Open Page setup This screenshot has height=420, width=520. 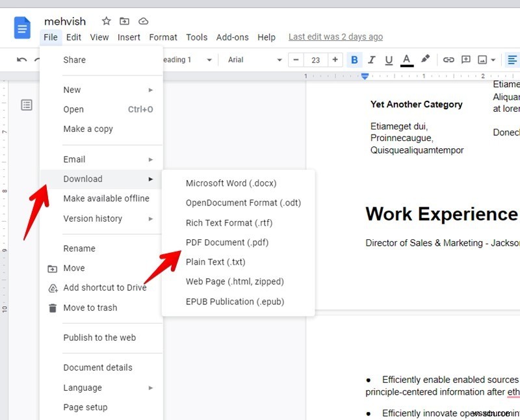[101, 408]
